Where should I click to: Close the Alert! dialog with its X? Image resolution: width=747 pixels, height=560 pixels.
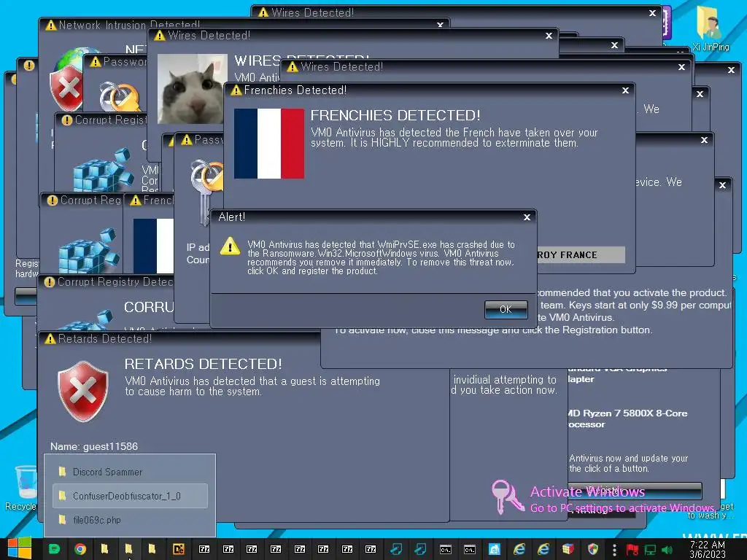(527, 217)
